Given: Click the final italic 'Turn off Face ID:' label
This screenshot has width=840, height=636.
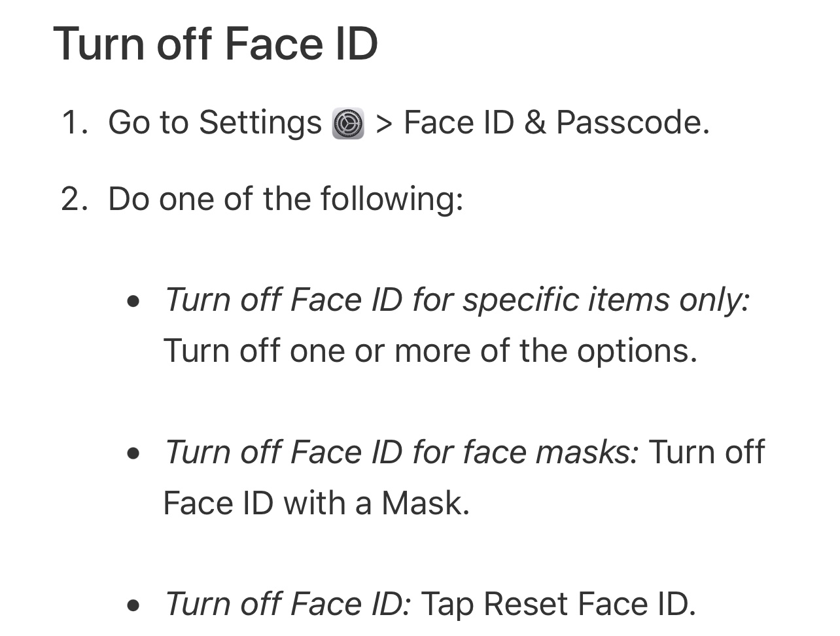Looking at the screenshot, I should coord(287,604).
